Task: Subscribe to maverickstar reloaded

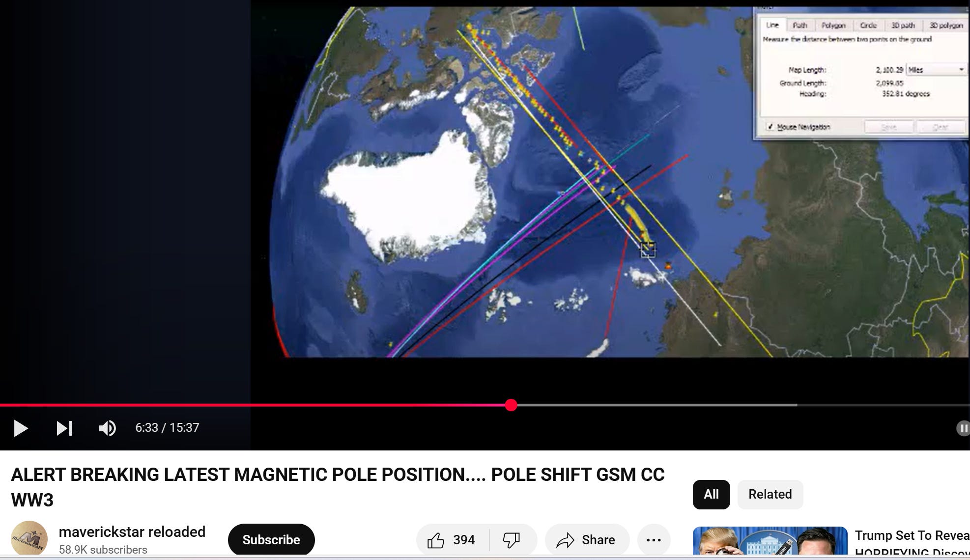Action: point(271,540)
